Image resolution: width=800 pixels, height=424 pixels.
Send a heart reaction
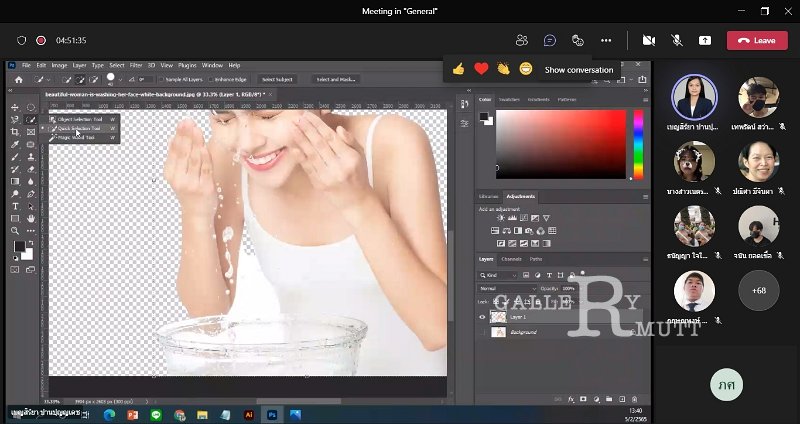[x=481, y=69]
